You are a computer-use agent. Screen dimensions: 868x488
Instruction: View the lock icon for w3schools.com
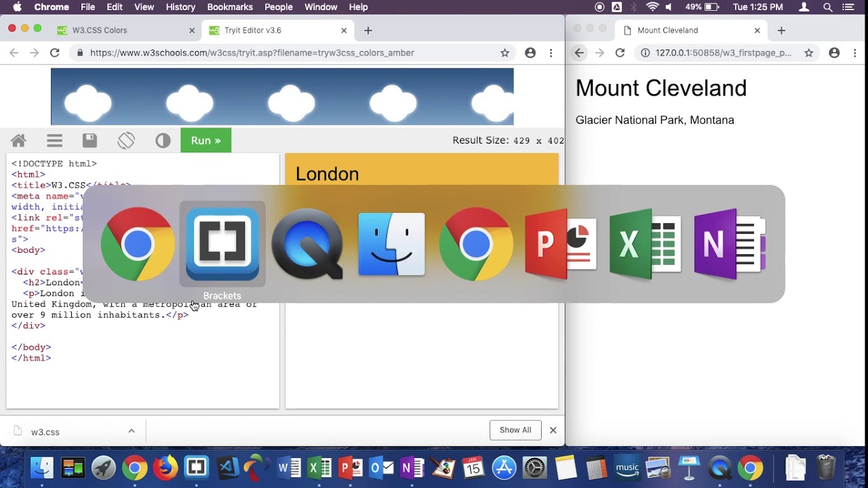(x=80, y=53)
